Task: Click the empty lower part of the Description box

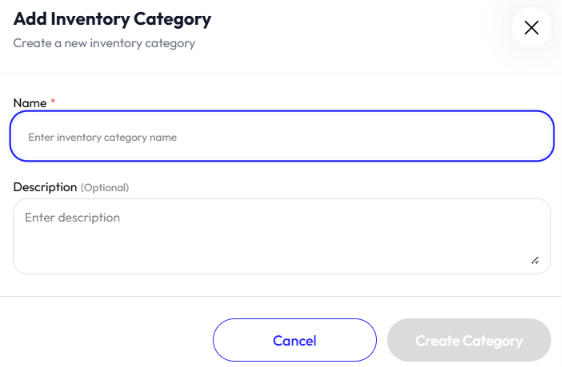Action: coord(272,254)
